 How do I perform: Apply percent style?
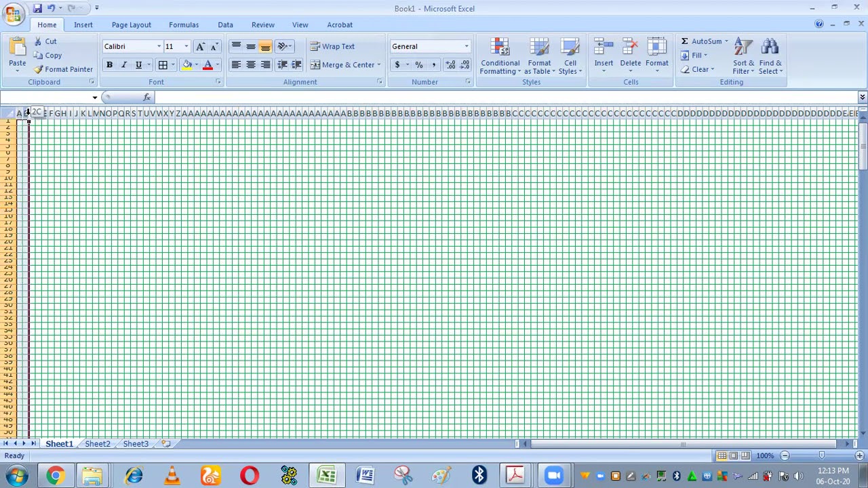[x=418, y=65]
